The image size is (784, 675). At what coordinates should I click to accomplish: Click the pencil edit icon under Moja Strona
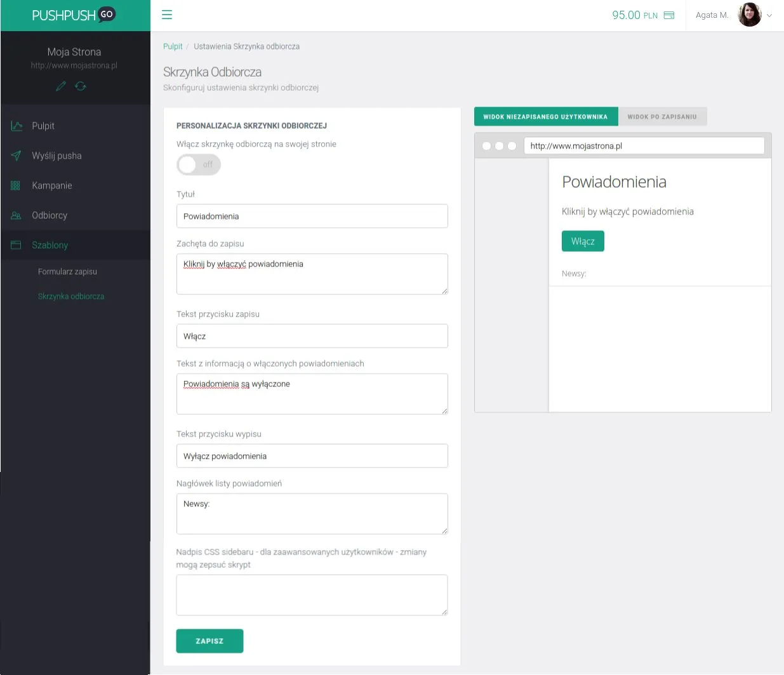tap(61, 86)
